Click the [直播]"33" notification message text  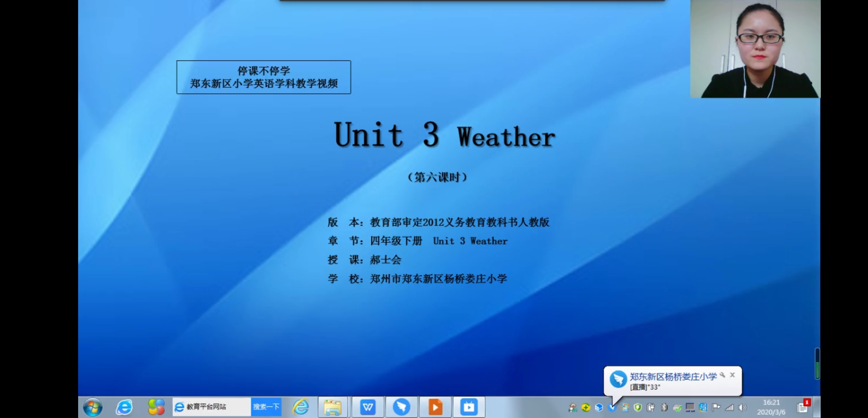click(645, 387)
